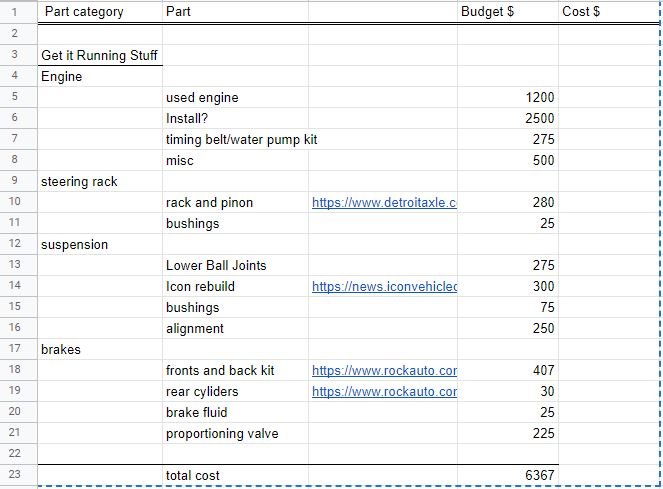Viewport: 663px width, 489px height.
Task: Select the budget value 75
Action: [508, 307]
